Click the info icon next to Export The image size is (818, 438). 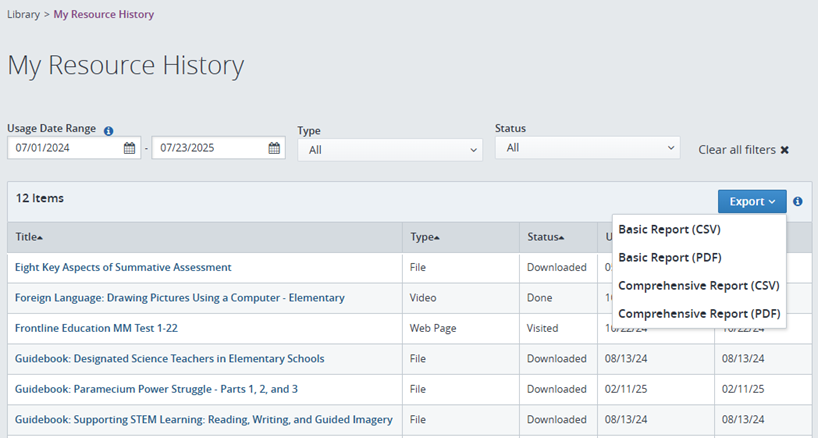point(798,201)
